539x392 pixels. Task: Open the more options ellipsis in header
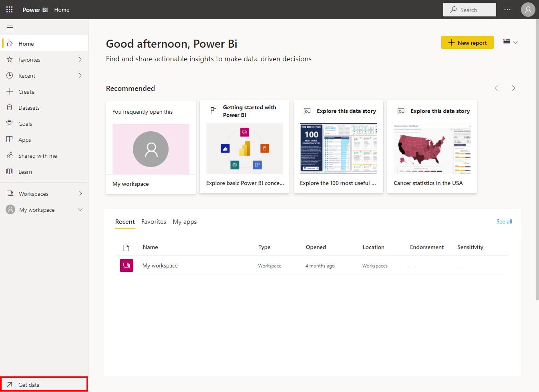507,10
